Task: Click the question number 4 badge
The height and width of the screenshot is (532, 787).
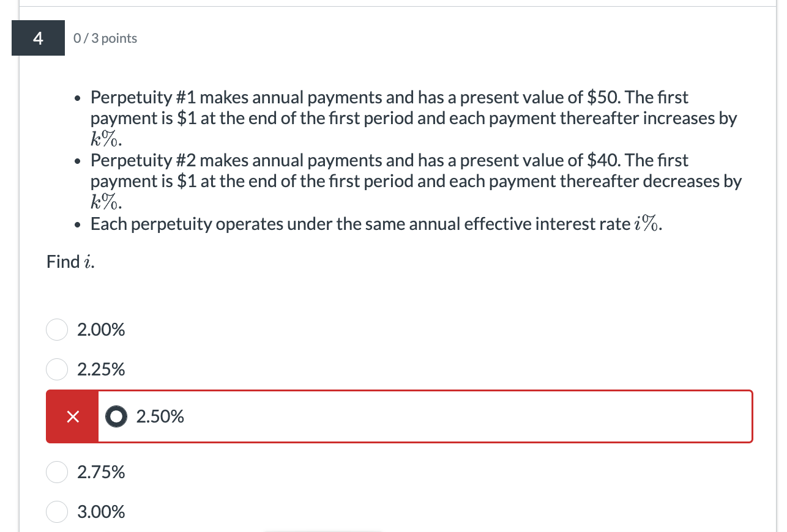Action: pos(38,38)
